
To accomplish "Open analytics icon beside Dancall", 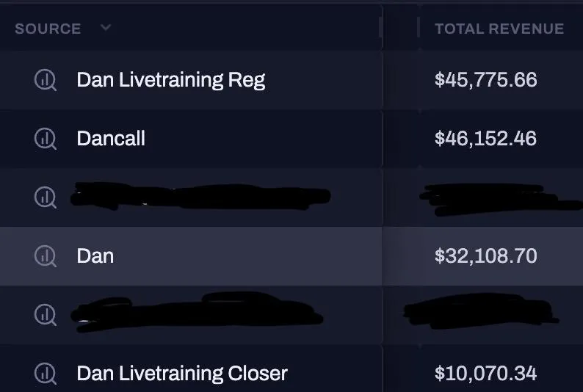I will tap(46, 139).
